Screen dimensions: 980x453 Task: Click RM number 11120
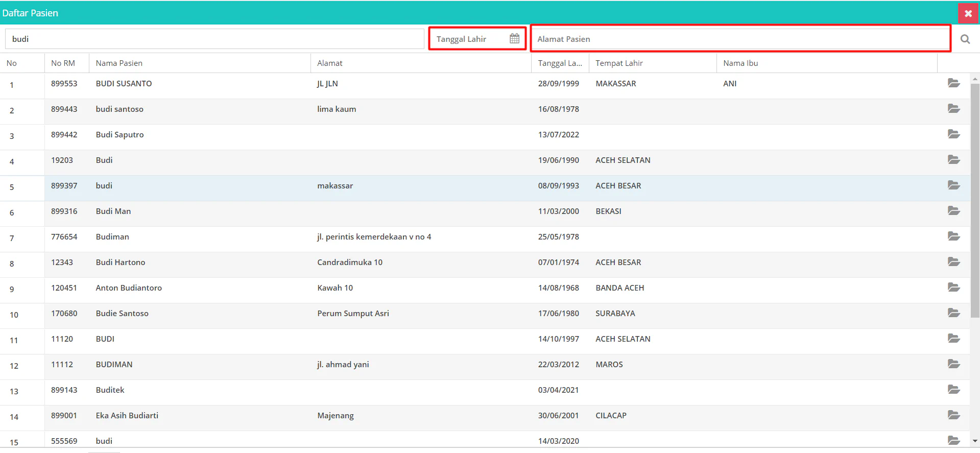62,339
